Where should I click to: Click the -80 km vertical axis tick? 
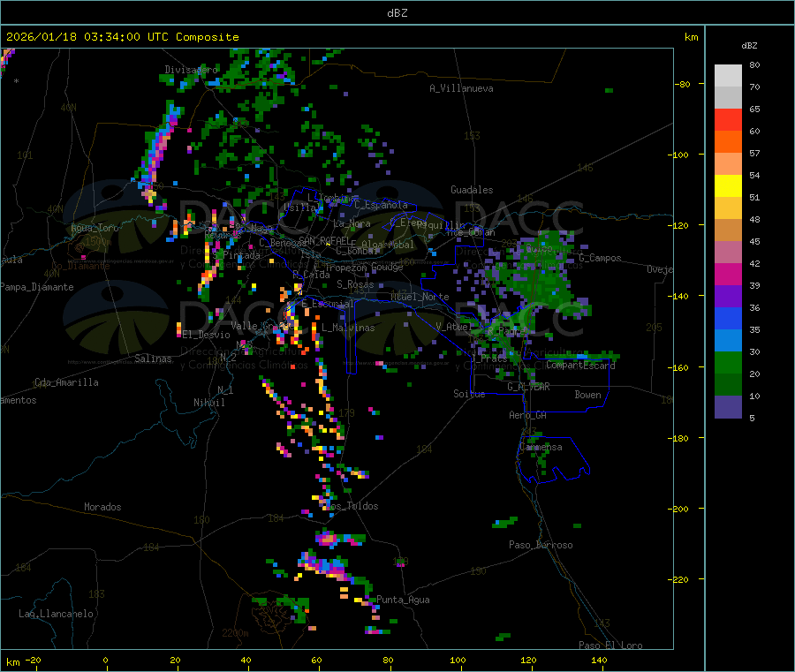coord(683,84)
